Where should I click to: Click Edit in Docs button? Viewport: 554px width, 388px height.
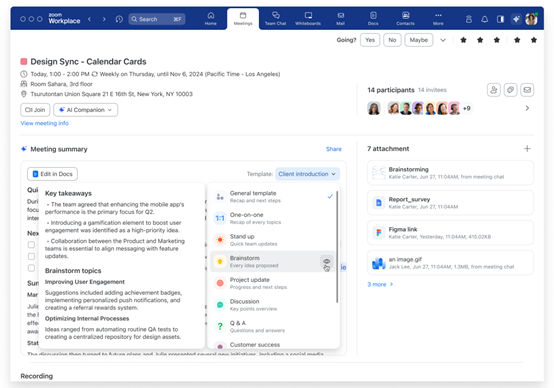52,174
